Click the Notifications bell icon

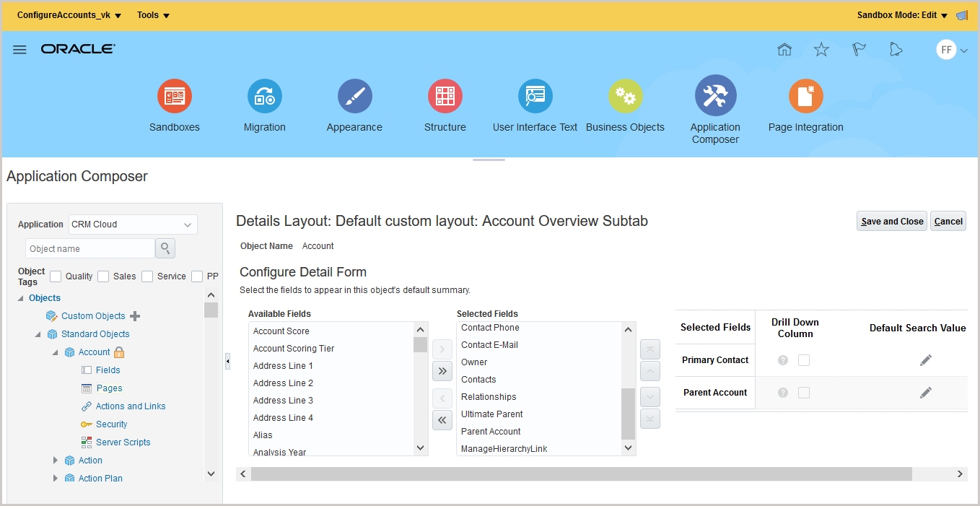(x=896, y=49)
